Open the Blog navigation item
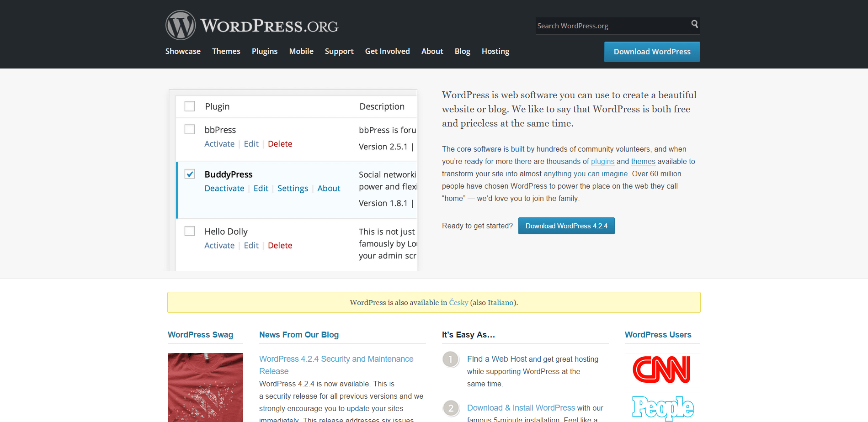868x422 pixels. pos(463,51)
